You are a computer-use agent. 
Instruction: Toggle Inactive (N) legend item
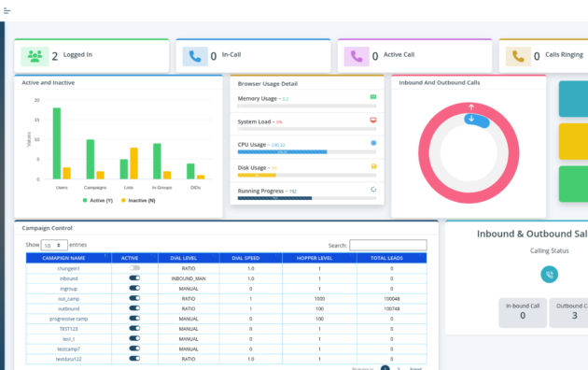pyautogui.click(x=138, y=200)
